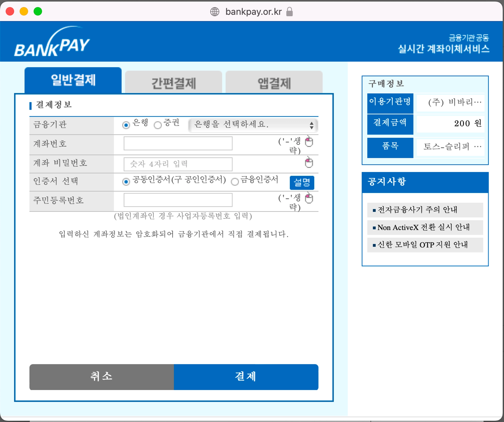504x422 pixels.
Task: Open the 은행을 선택하세요 dropdown
Action: pos(253,125)
